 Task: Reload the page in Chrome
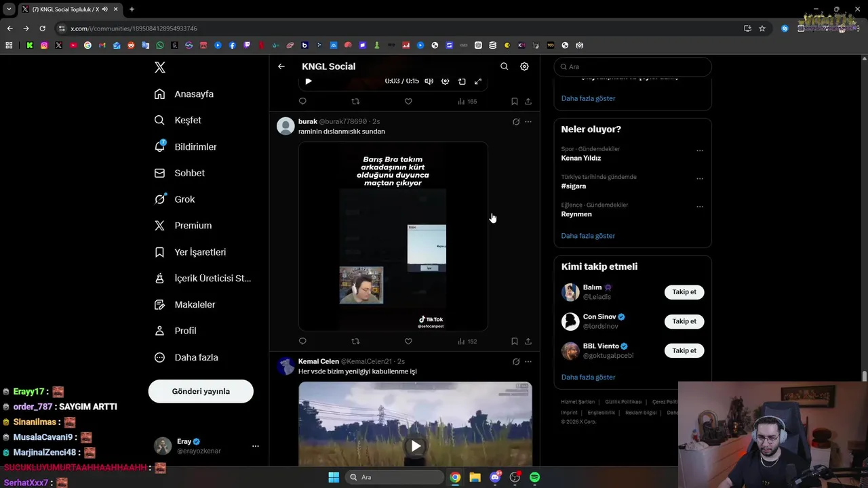(42, 28)
